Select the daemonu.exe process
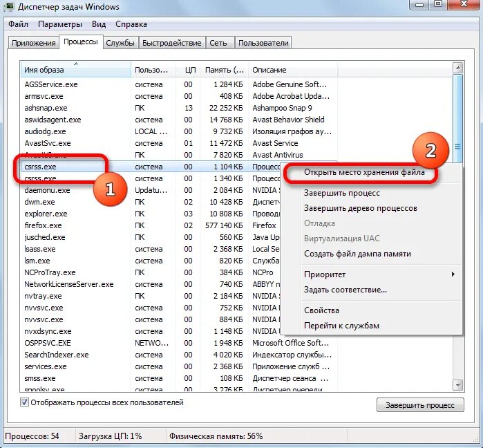483x448 pixels. [x=47, y=190]
